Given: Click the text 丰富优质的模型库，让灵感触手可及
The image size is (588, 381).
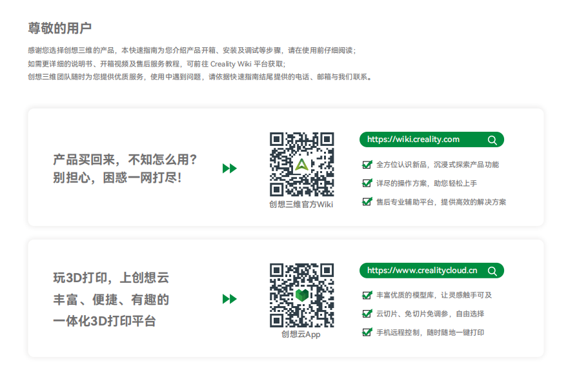Looking at the screenshot, I should coord(434,295).
